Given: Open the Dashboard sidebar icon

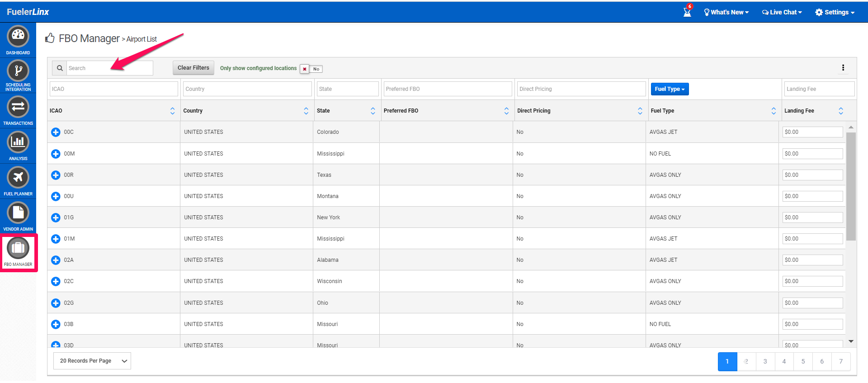Looking at the screenshot, I should [x=18, y=36].
